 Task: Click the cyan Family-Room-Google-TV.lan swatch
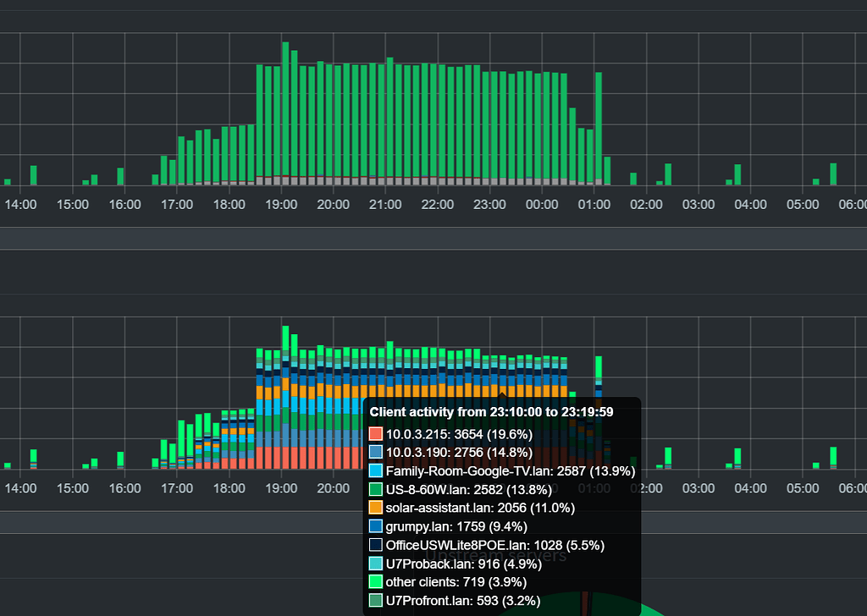(375, 470)
